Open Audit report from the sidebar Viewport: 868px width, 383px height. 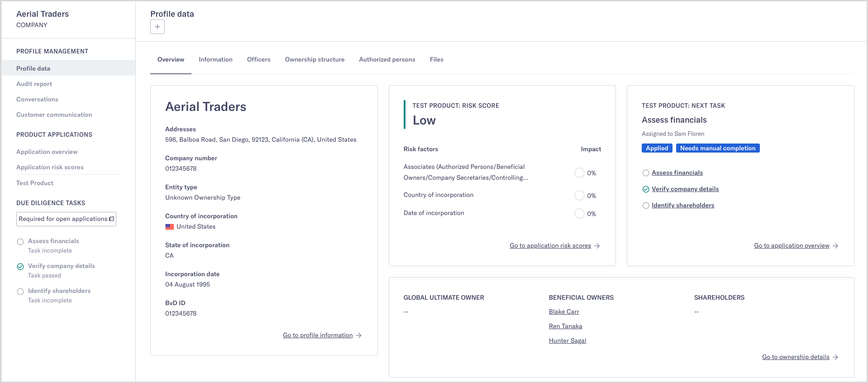[34, 84]
